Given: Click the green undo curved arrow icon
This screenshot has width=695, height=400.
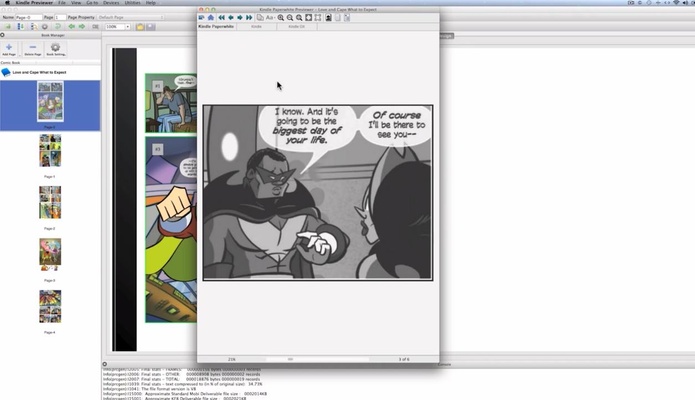Looking at the screenshot, I should [58, 27].
